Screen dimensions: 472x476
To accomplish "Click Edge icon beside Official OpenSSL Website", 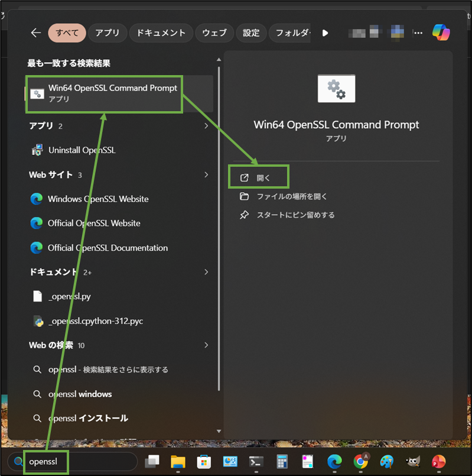I will click(x=37, y=223).
